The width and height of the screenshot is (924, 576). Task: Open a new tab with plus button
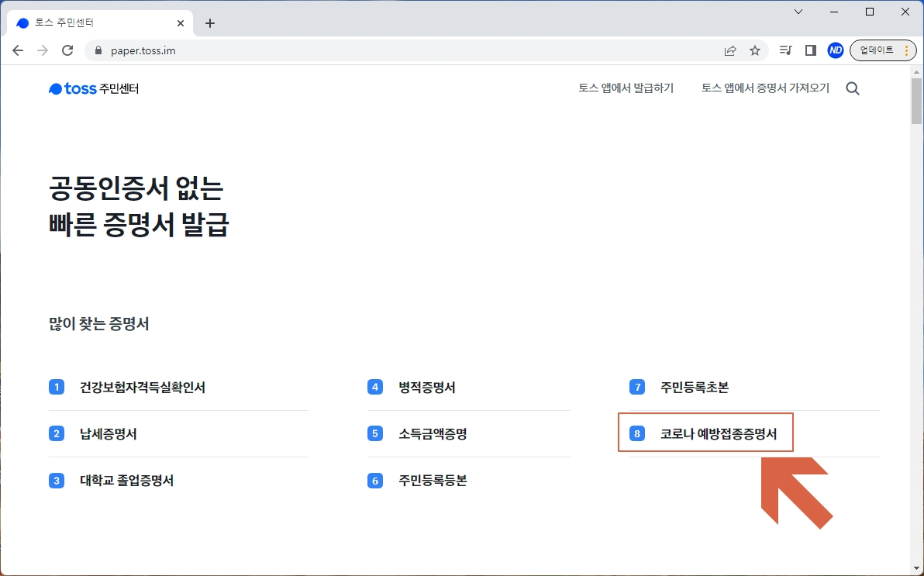(210, 23)
